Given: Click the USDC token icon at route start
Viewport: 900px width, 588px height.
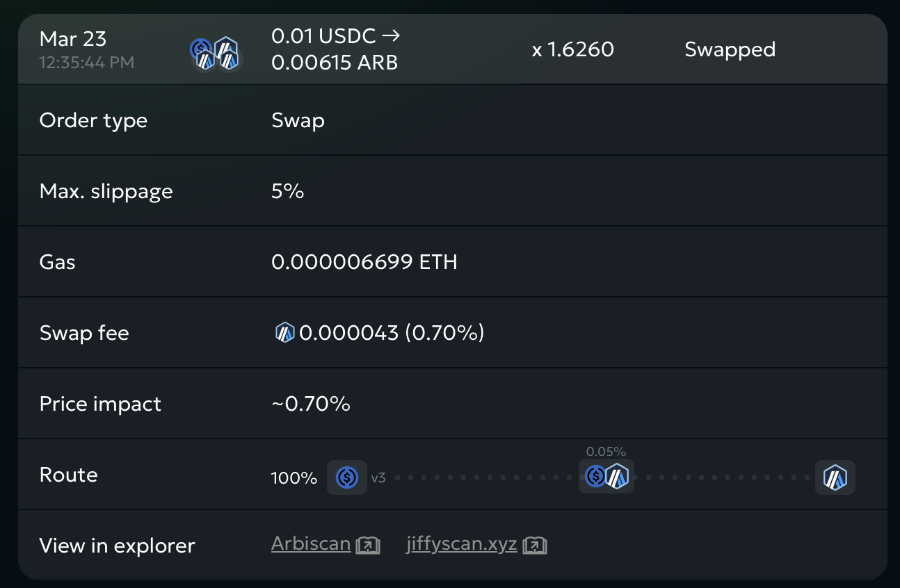Looking at the screenshot, I should point(346,477).
